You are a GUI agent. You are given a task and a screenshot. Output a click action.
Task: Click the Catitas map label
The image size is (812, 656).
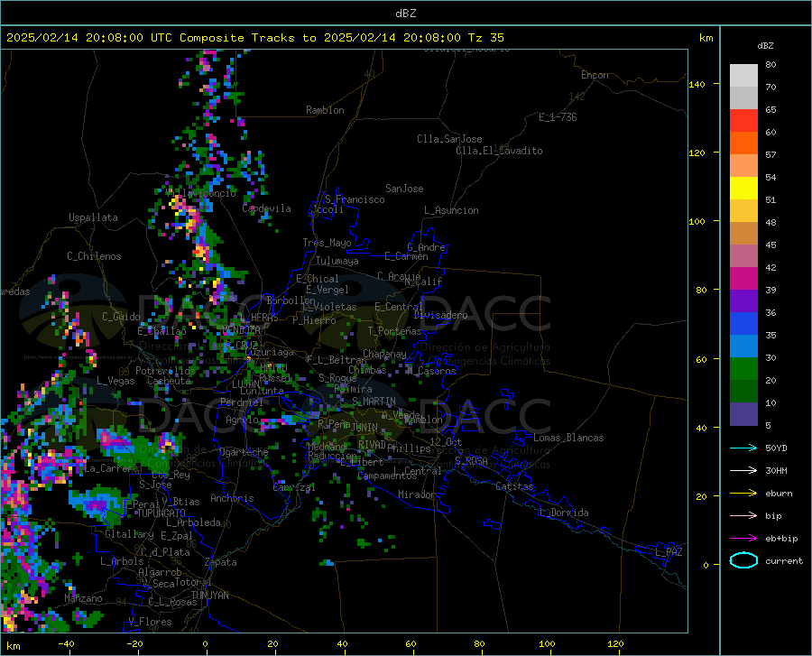pyautogui.click(x=515, y=486)
